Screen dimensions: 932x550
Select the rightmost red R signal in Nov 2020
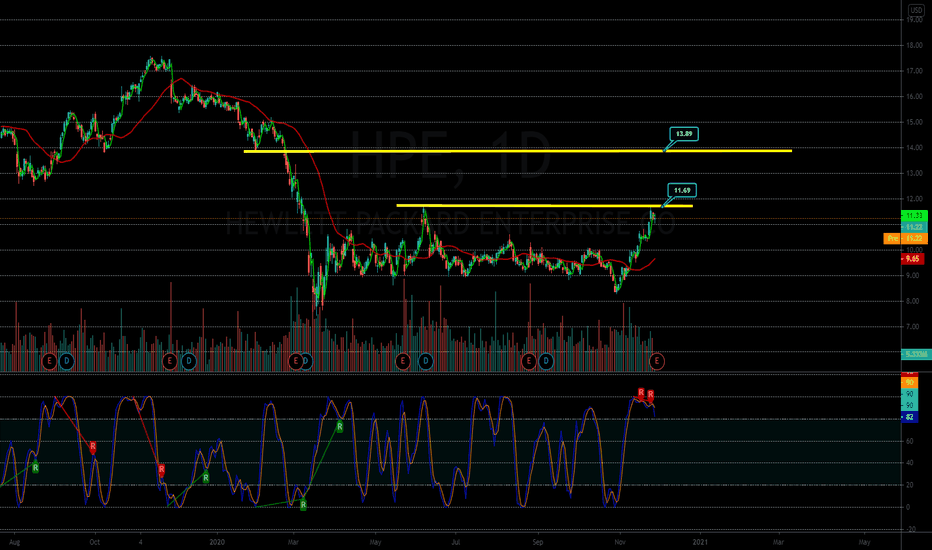click(651, 395)
